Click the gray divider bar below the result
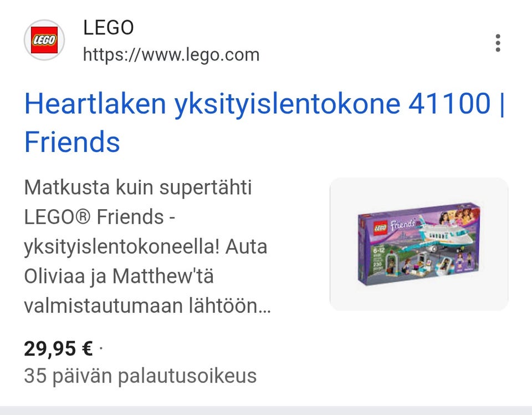The height and width of the screenshot is (415, 532). [266, 410]
